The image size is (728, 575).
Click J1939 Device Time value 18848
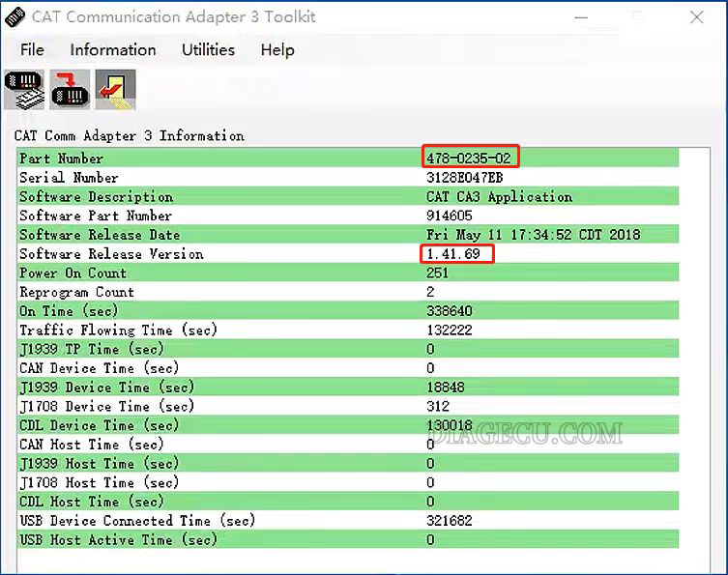[446, 388]
